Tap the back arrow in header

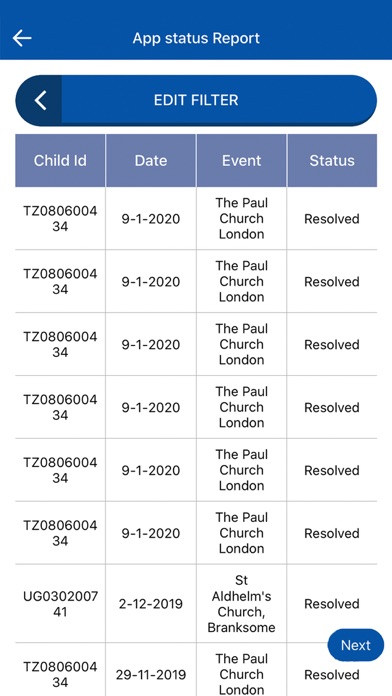[22, 38]
